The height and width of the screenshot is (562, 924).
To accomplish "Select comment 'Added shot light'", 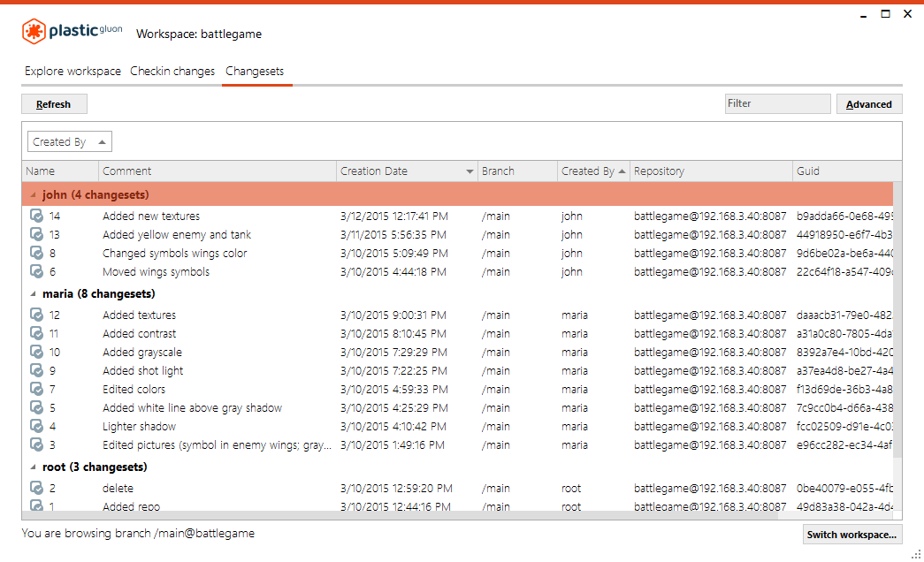I will point(142,370).
